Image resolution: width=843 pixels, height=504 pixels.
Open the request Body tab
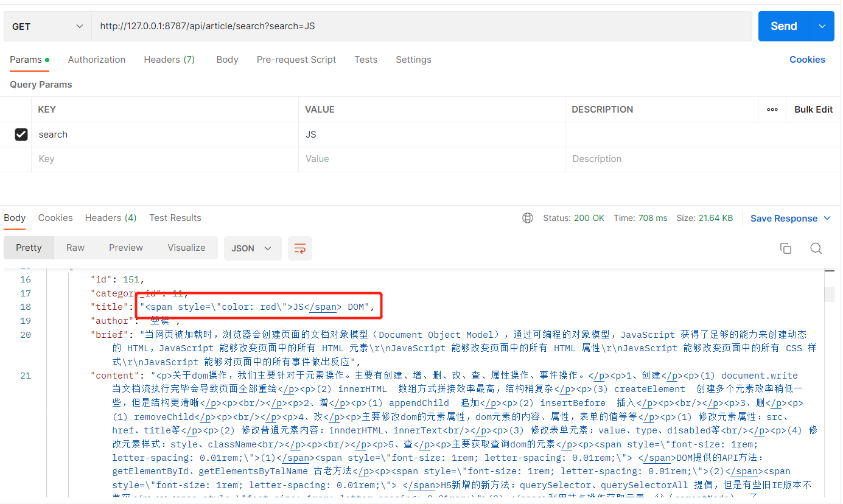tap(227, 60)
